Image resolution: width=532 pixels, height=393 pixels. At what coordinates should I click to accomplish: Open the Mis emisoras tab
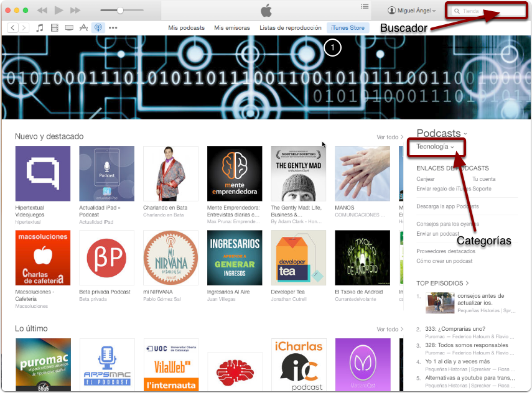coord(231,28)
